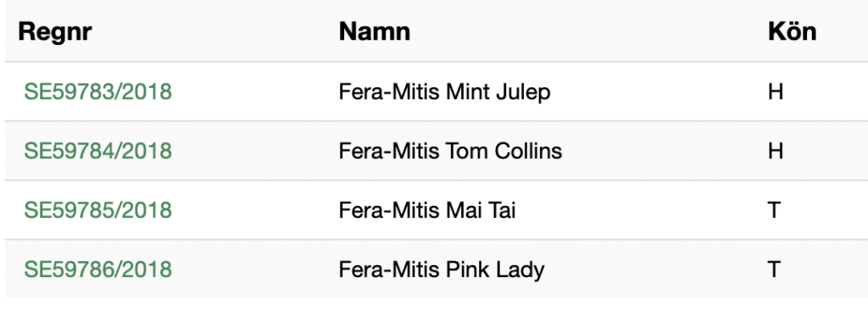The width and height of the screenshot is (868, 322).
Task: Select the name Fera-Mitis Pink Lady
Action: 442,269
